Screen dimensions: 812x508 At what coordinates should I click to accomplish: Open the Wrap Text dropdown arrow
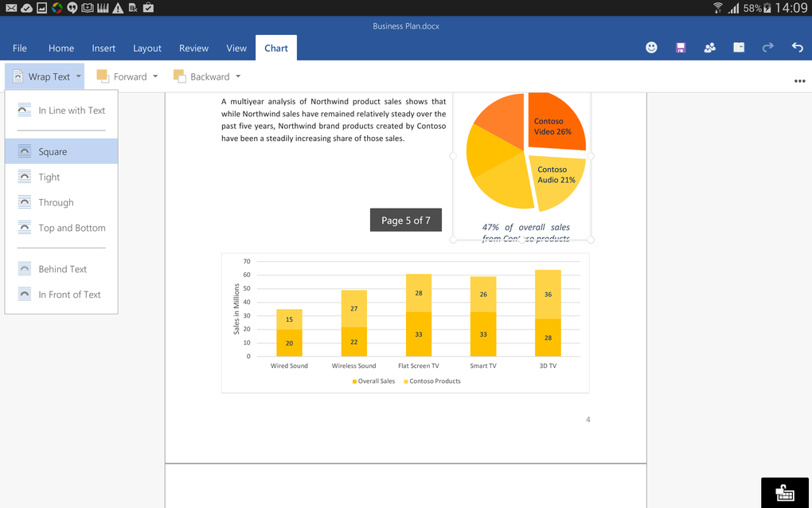[76, 76]
